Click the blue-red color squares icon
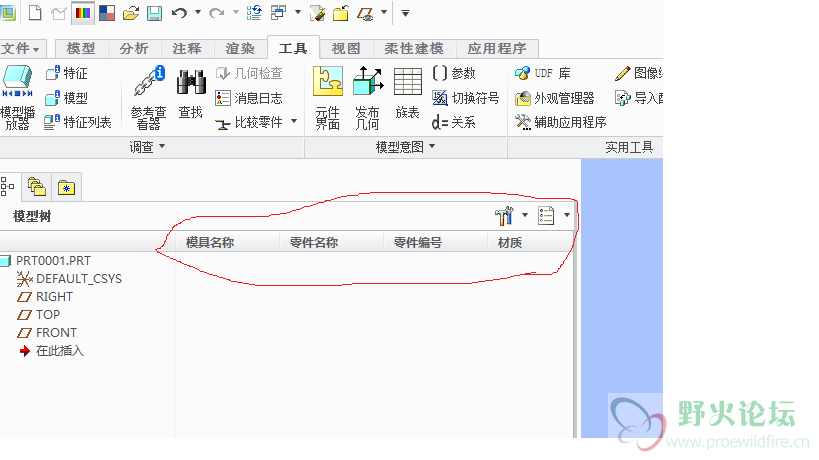Viewport: 819px width, 460px height. click(x=107, y=13)
